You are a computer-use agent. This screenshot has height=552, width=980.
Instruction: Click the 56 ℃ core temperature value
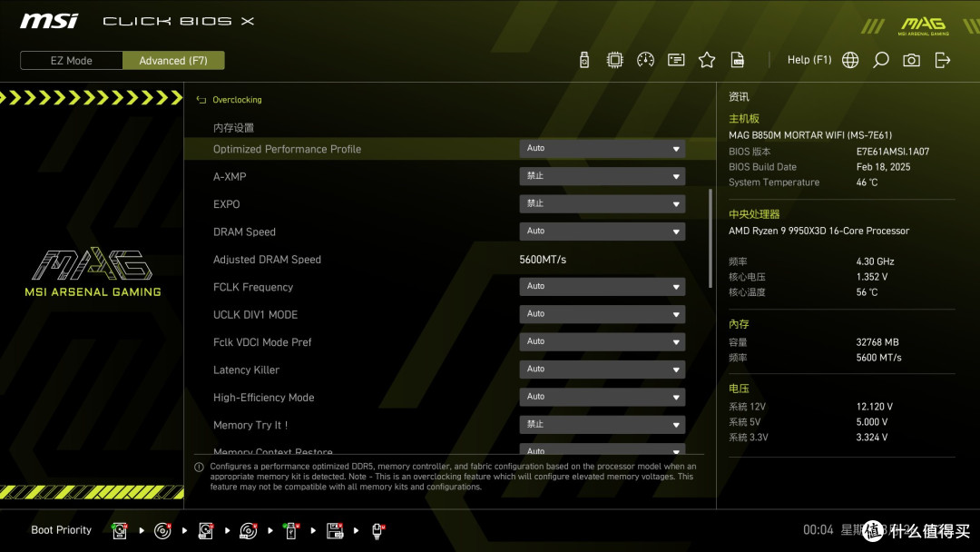[867, 292]
